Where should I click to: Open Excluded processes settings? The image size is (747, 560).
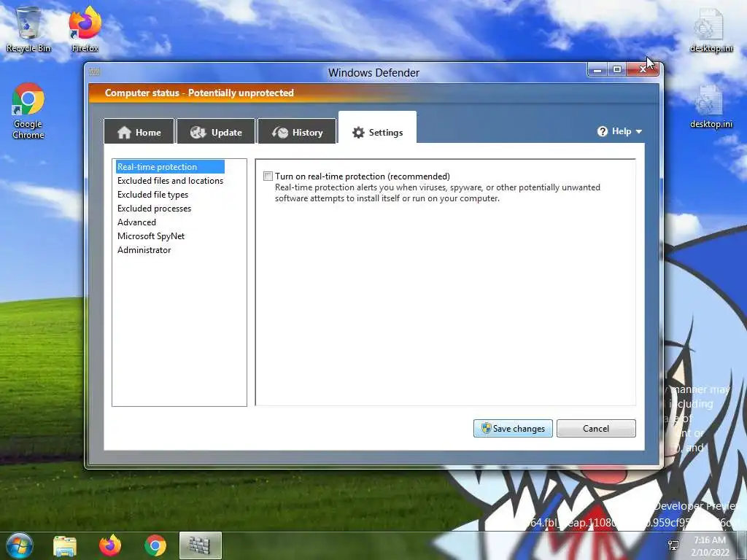click(154, 208)
